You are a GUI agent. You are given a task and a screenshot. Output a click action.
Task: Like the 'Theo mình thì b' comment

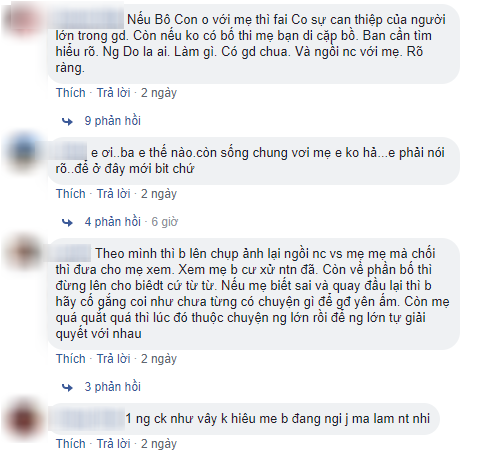pos(71,359)
